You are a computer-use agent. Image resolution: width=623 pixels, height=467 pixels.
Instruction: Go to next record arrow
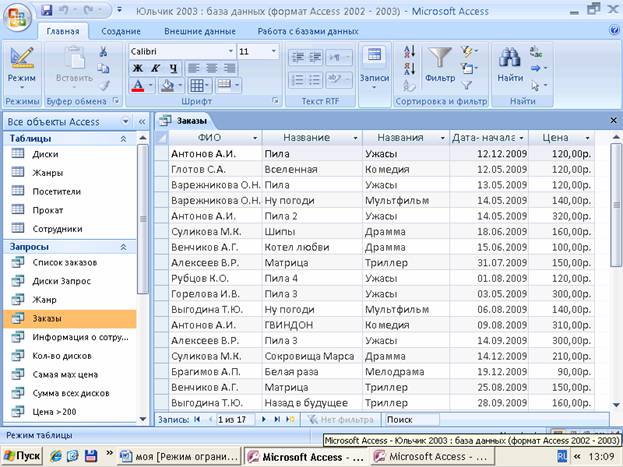click(x=263, y=419)
